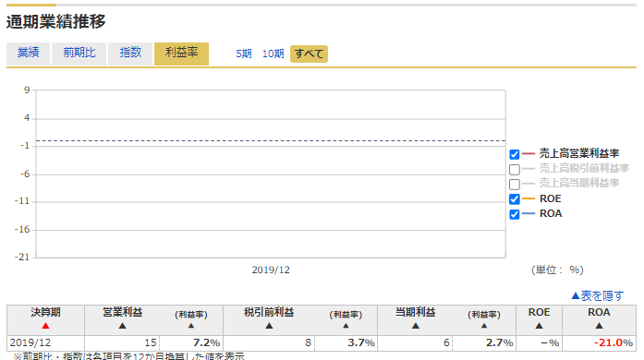Sort by 税引前利益 triangle arrow

[269, 326]
